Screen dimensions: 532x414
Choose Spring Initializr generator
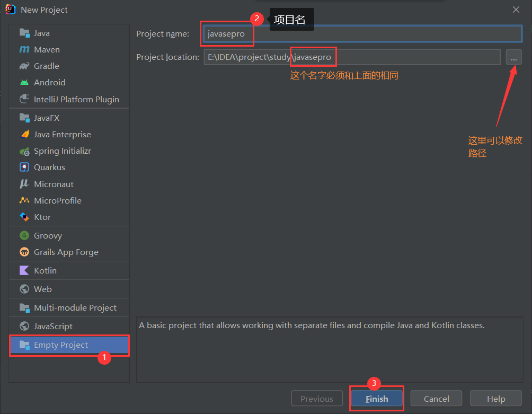coord(69,151)
